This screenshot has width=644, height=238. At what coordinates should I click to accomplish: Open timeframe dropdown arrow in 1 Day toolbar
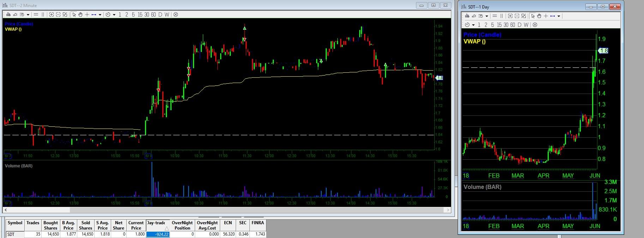[474, 25]
